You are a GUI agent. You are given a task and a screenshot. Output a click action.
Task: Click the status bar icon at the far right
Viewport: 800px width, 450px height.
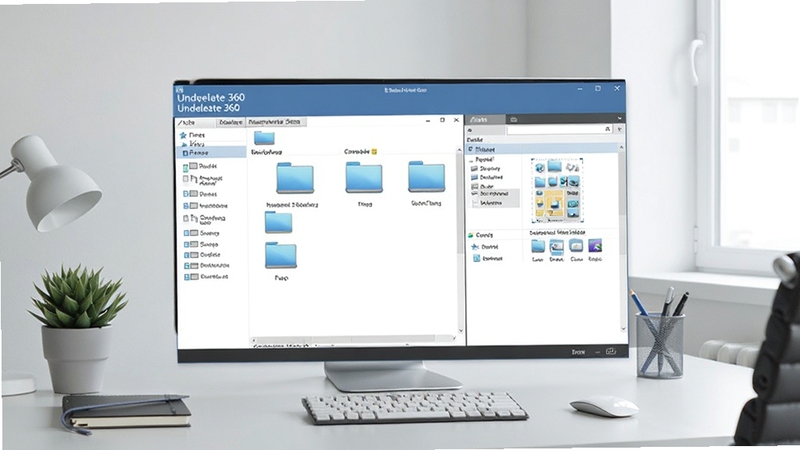pos(611,352)
